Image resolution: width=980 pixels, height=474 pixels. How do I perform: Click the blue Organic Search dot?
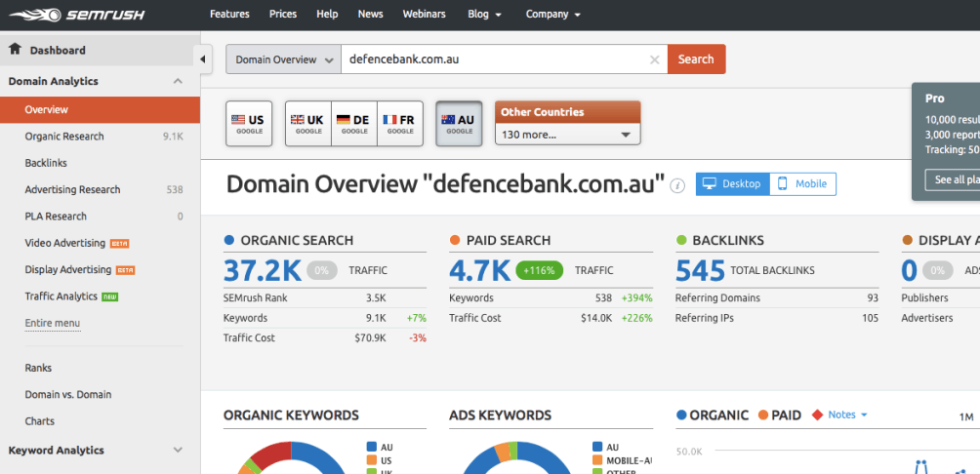coord(228,240)
